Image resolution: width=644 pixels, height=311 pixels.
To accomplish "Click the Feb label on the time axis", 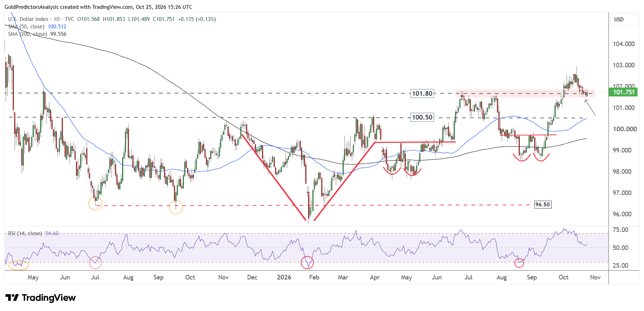I will point(314,277).
